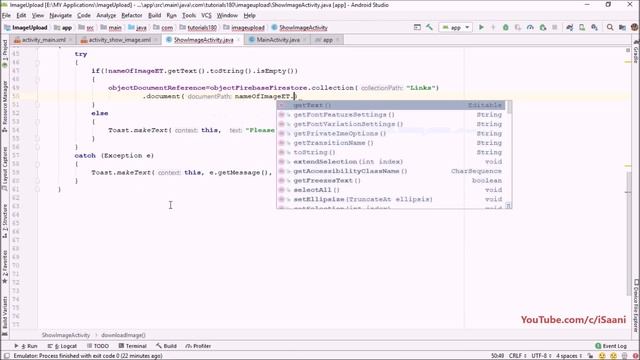Image resolution: width=640 pixels, height=360 pixels.
Task: Click the run configuration window icon
Action: (417, 27)
